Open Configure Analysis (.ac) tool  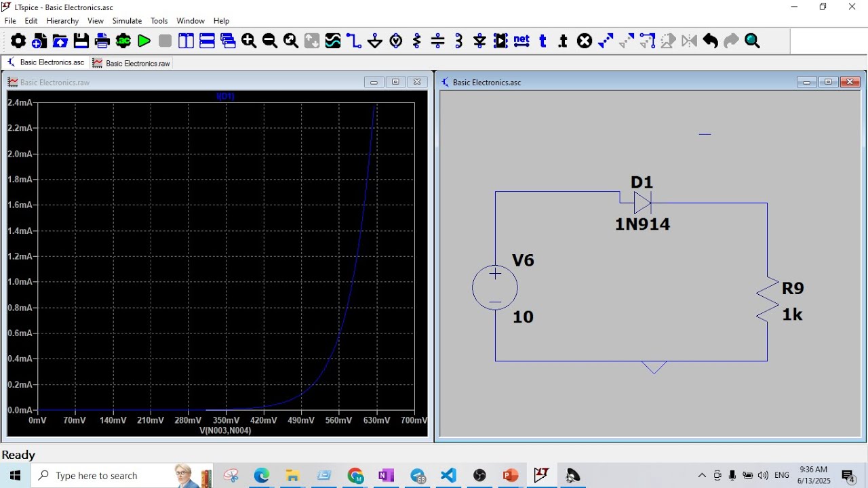tap(123, 41)
